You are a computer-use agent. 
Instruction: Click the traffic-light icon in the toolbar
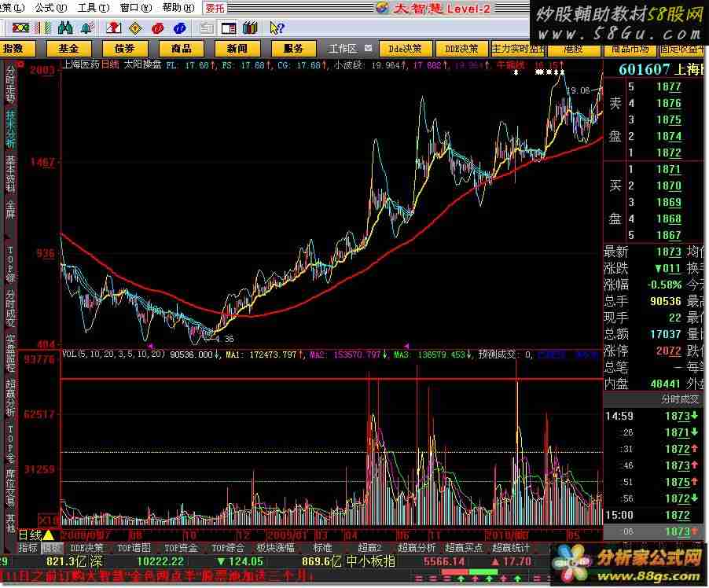20,28
